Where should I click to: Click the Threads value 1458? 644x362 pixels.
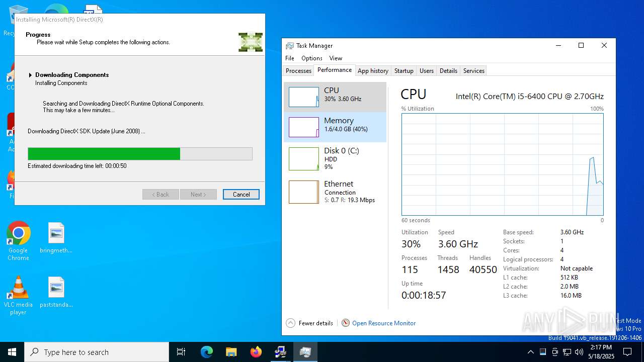448,269
